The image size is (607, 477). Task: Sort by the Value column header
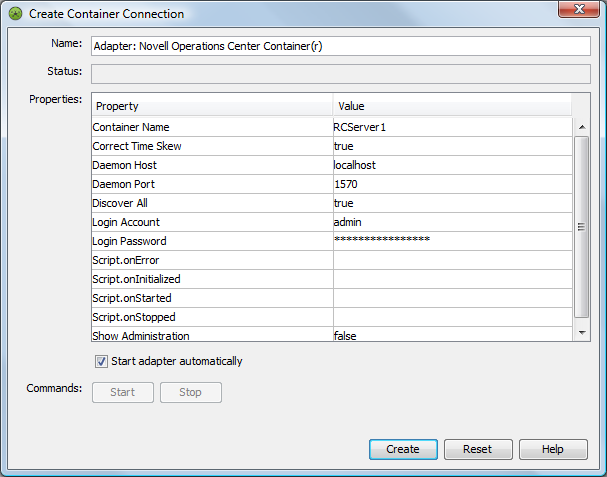tap(452, 106)
